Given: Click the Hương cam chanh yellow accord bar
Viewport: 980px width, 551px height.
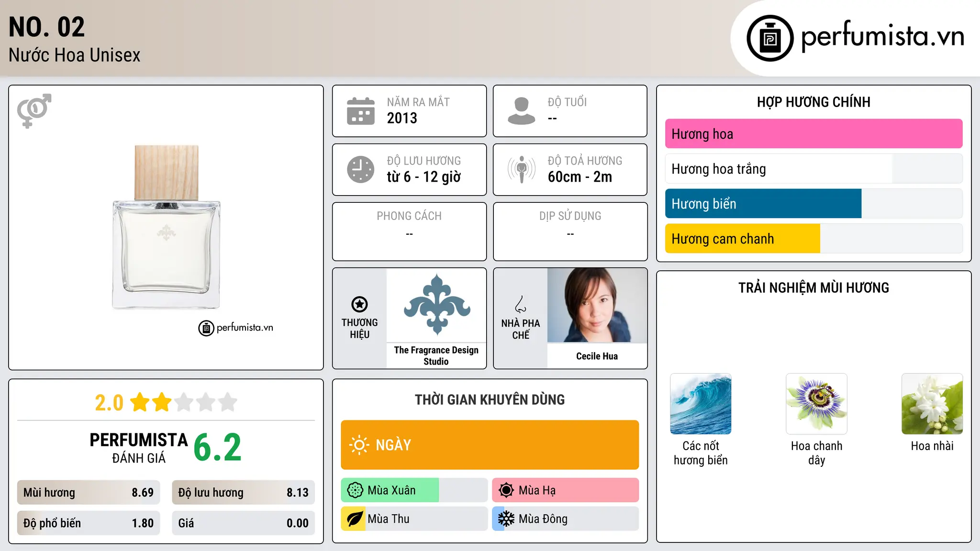Looking at the screenshot, I should [813, 239].
